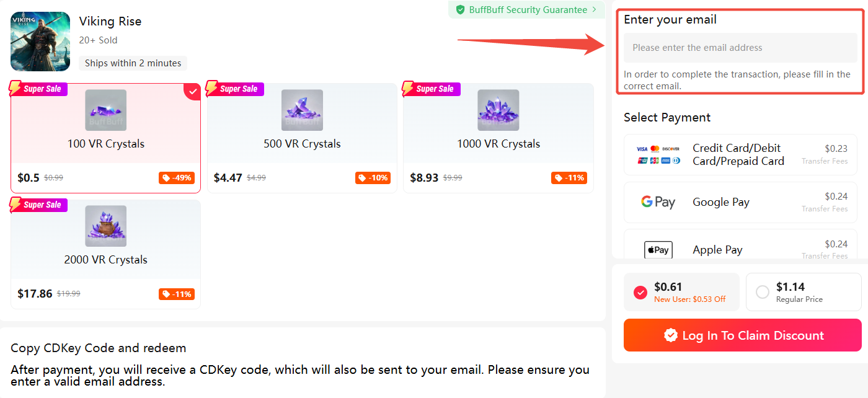
Task: Open the Ships within 2 minutes tag
Action: click(x=133, y=63)
